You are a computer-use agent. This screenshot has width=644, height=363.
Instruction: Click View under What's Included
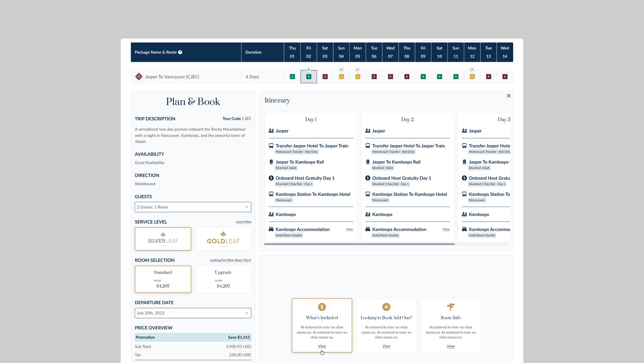click(322, 346)
